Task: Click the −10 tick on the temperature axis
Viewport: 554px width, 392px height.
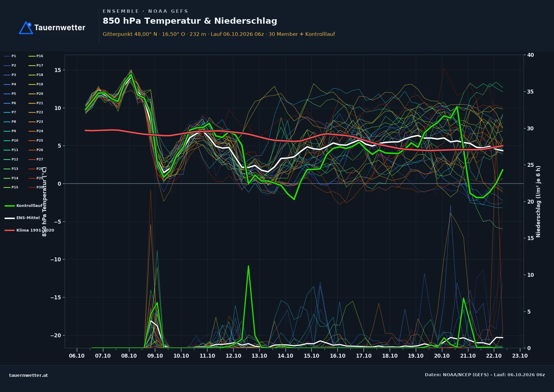Action: (x=56, y=260)
